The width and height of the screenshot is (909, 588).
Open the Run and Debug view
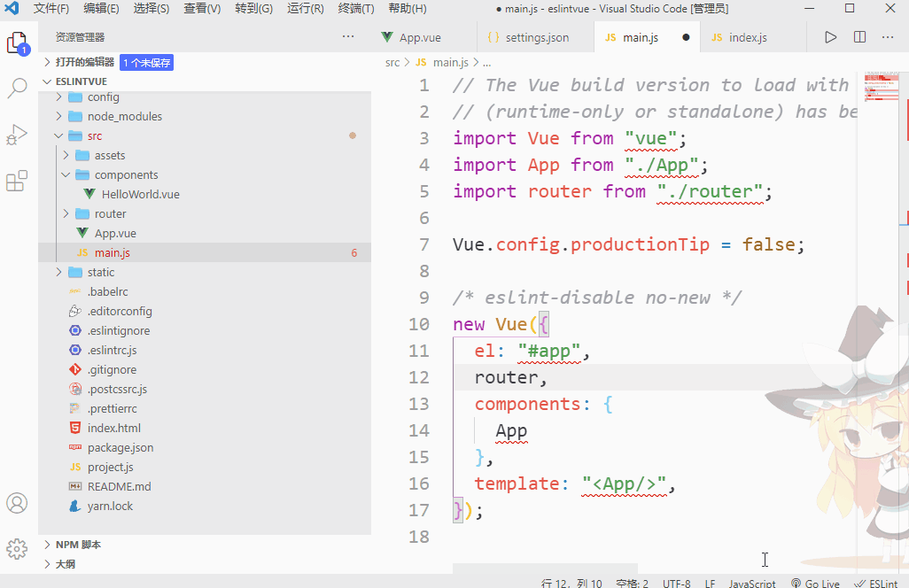point(18,135)
